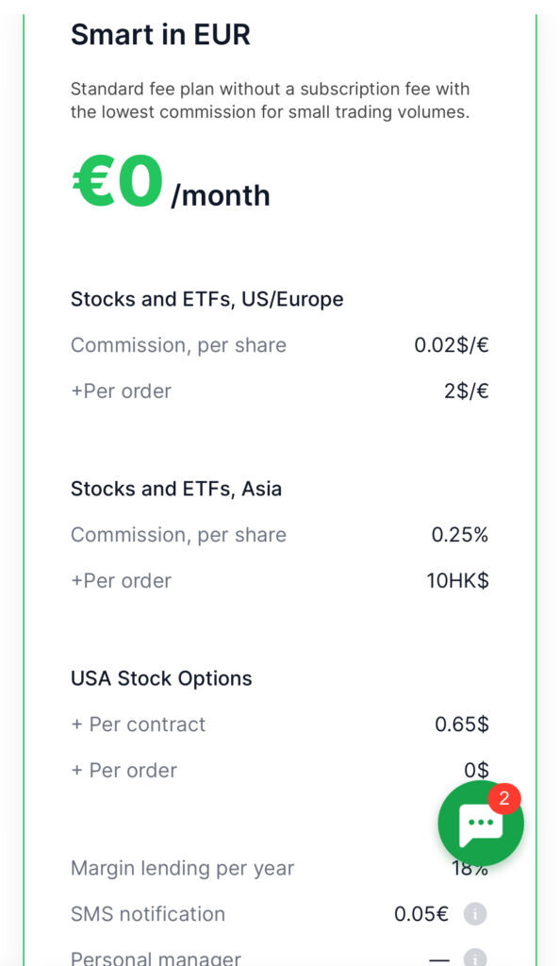
Task: Click the 0.65$ per contract value
Action: [x=462, y=724]
